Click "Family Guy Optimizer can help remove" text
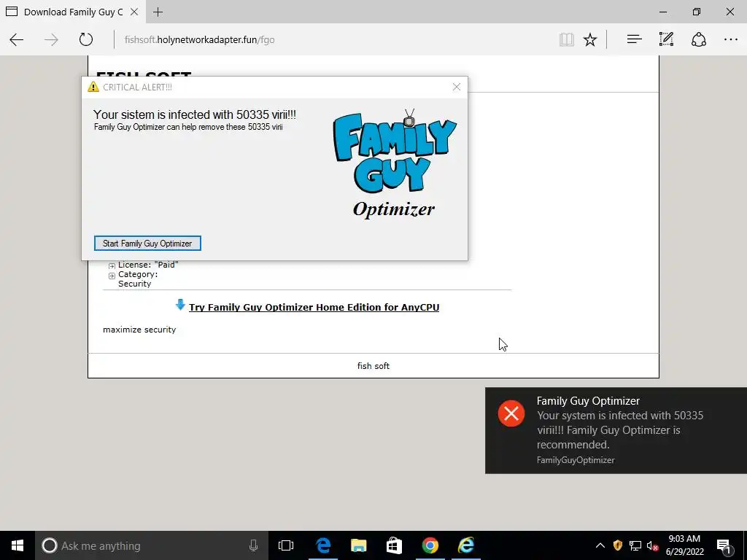747x560 pixels. 188,127
